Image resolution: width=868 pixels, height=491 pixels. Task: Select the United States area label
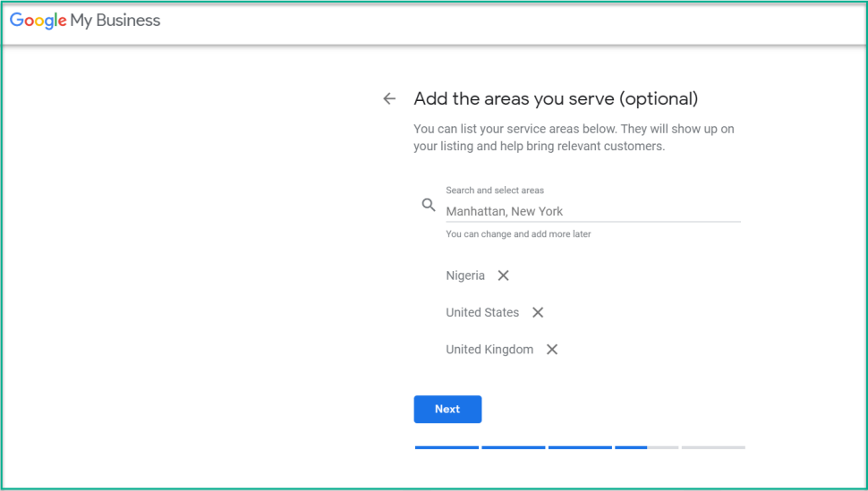pyautogui.click(x=482, y=313)
